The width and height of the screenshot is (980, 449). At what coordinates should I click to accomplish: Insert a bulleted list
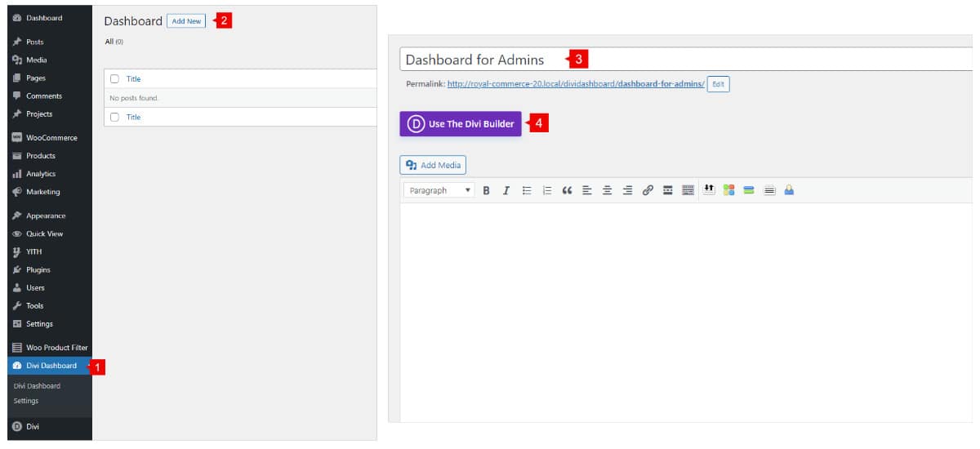[x=527, y=190]
